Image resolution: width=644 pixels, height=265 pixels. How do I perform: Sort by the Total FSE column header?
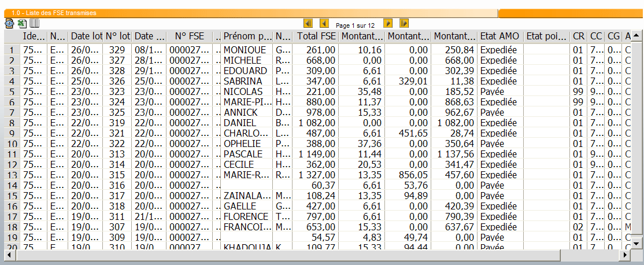click(316, 36)
